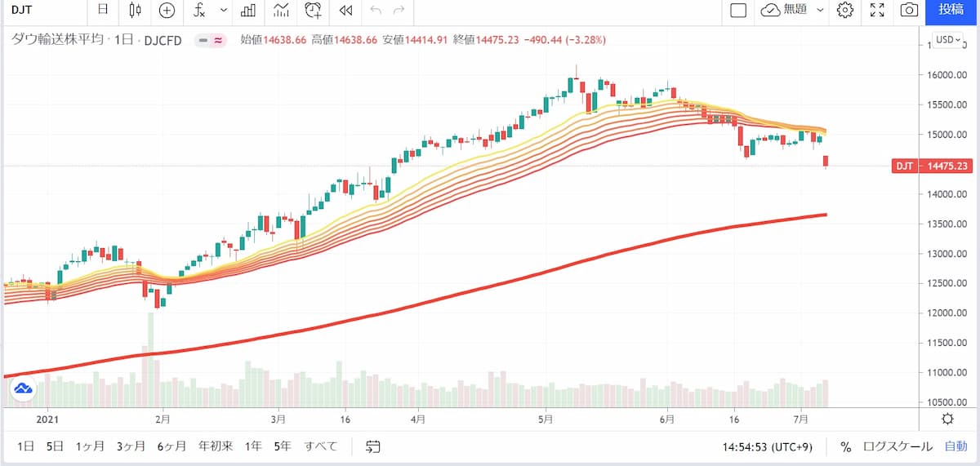The width and height of the screenshot is (980, 466).
Task: Enter fullscreen mode
Action: (x=877, y=10)
